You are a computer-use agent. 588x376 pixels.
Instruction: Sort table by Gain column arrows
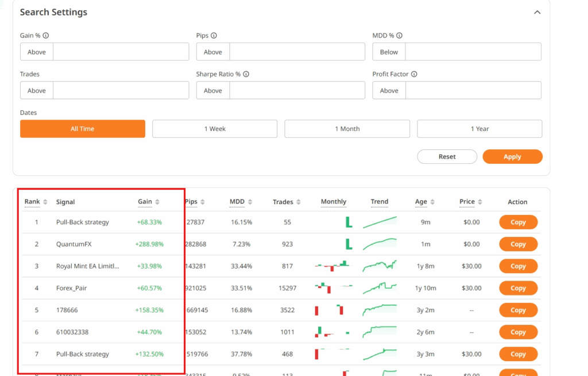(157, 202)
